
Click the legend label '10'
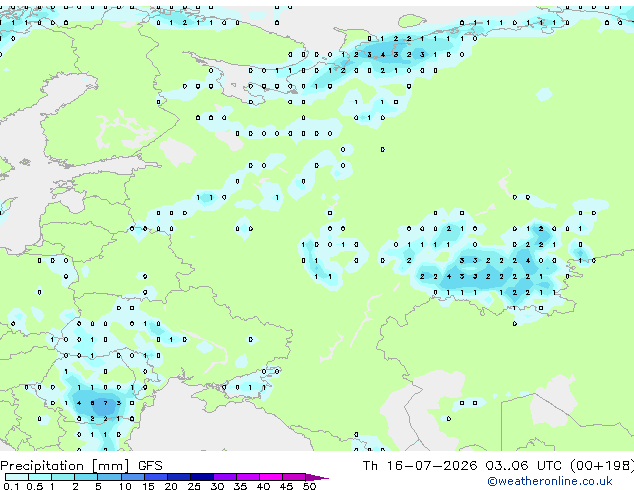125,486
